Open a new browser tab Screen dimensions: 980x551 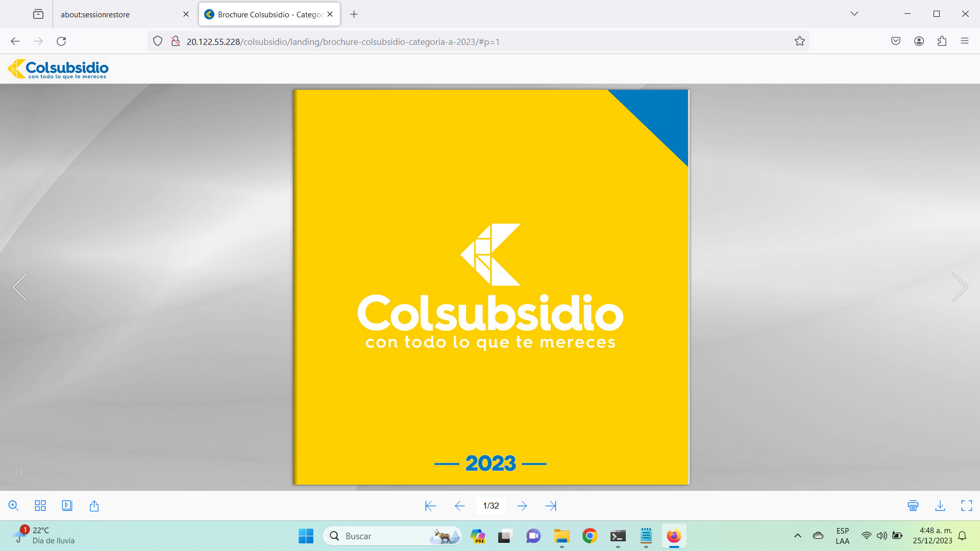click(354, 14)
